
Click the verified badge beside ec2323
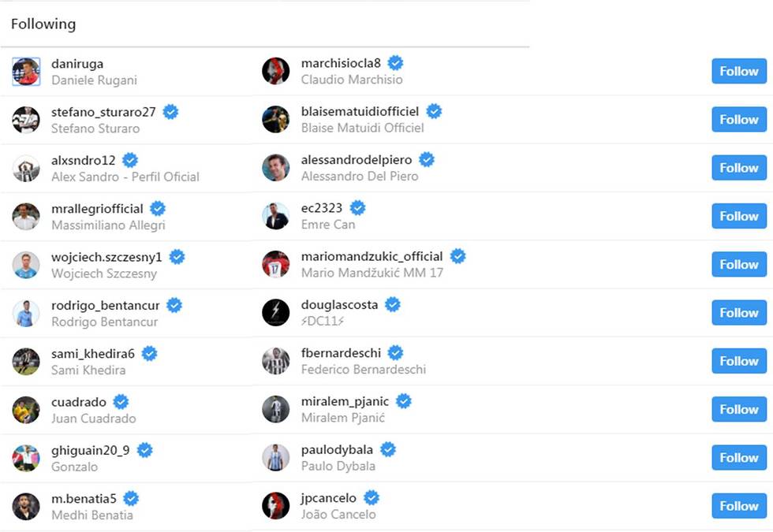click(357, 208)
